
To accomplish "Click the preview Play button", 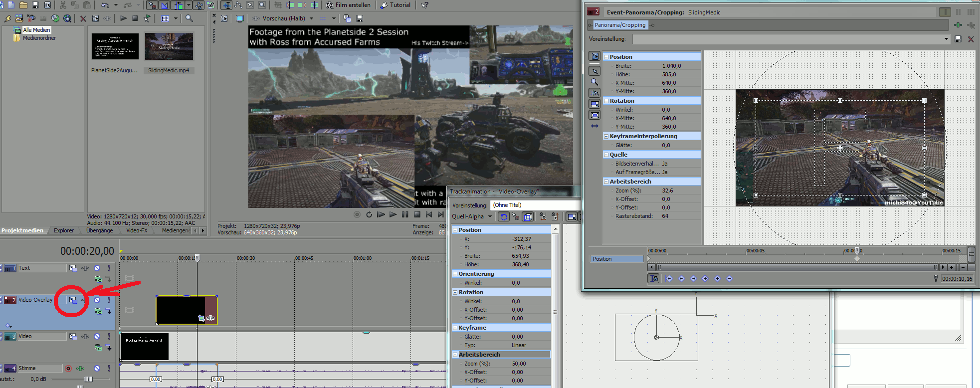I will [393, 214].
